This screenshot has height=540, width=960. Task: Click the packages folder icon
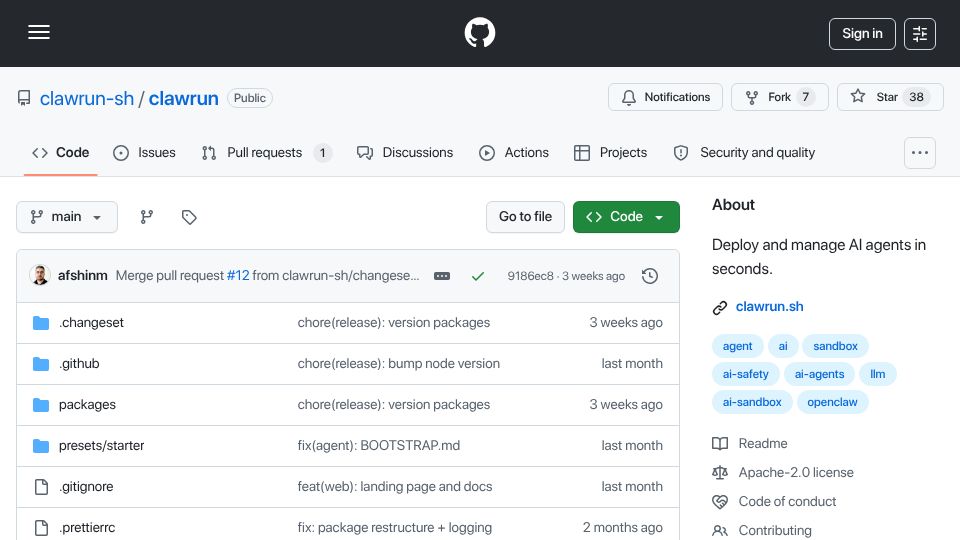click(41, 405)
